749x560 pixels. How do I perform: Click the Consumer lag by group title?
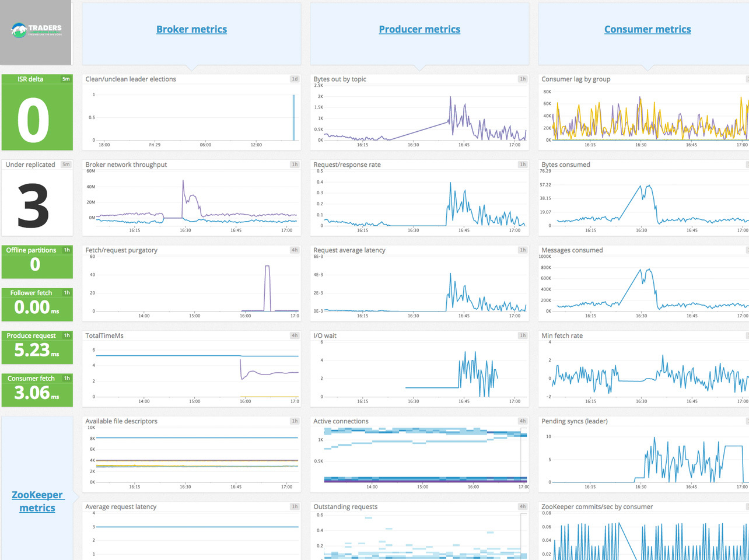point(576,79)
